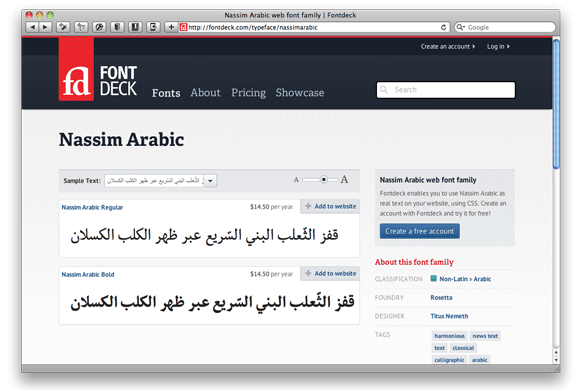Click the Bold $14.50 per year price
Image resolution: width=580 pixels, height=390 pixels.
(x=271, y=274)
